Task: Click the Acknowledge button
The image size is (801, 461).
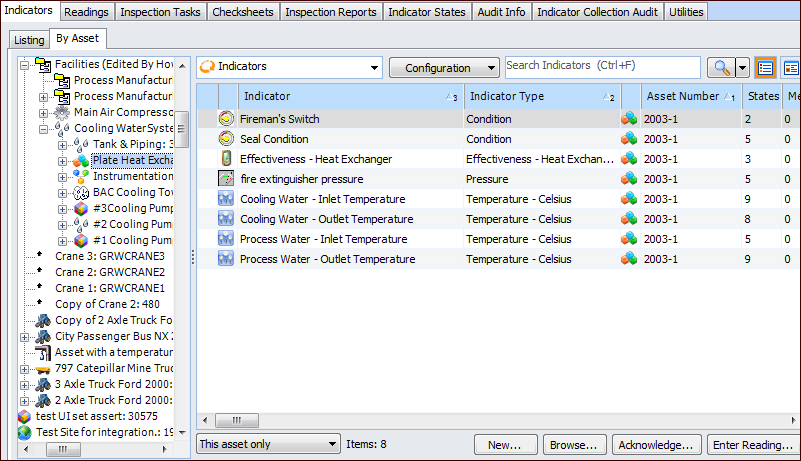Action: [x=655, y=444]
